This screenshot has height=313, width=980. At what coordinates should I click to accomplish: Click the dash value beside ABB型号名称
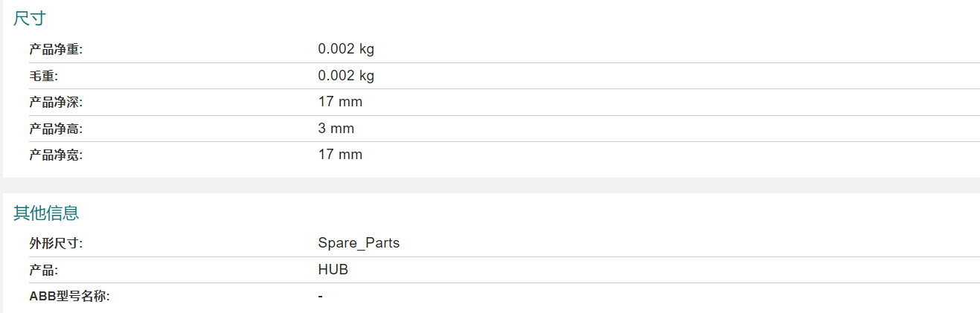coord(320,297)
